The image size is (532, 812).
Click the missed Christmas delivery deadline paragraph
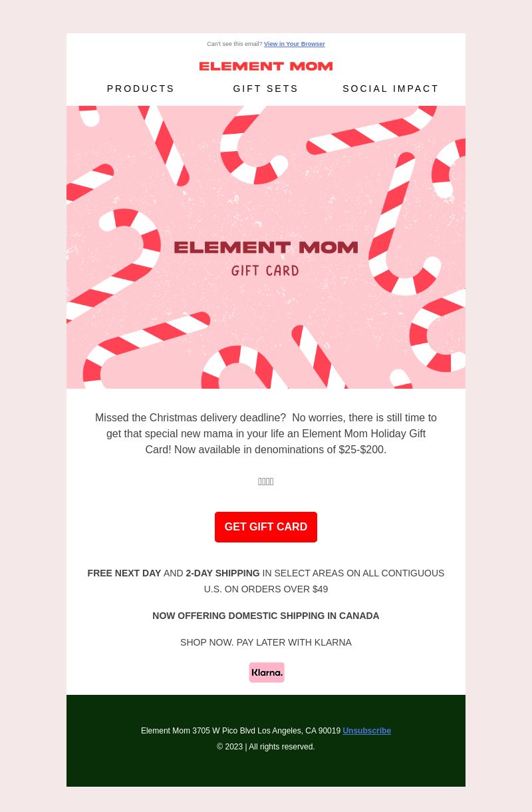tap(266, 433)
